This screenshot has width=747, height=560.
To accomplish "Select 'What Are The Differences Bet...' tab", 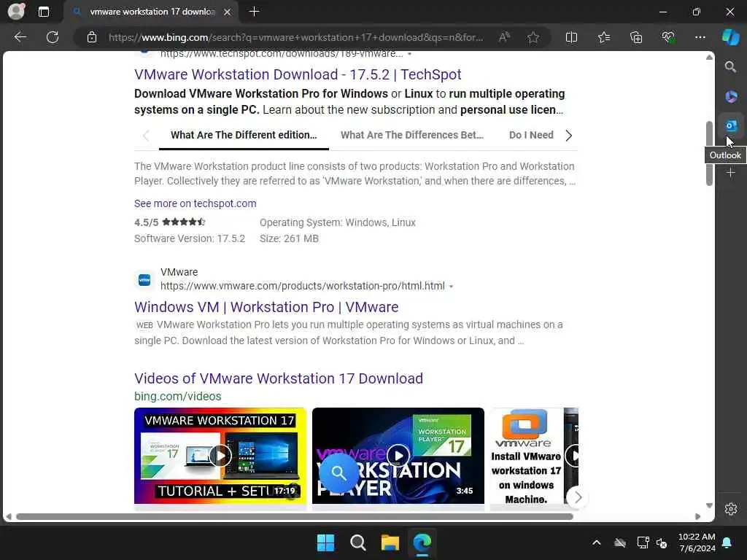I will click(412, 135).
